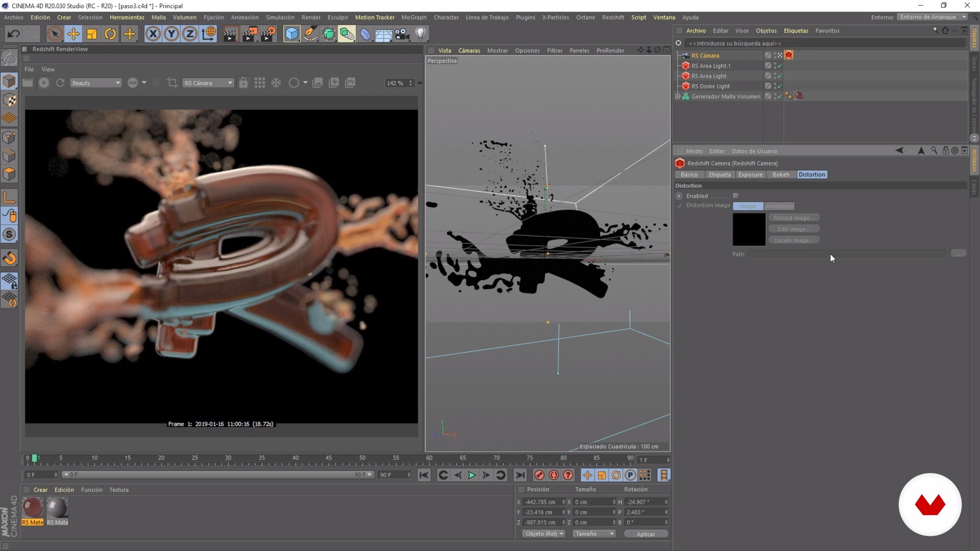
Task: Open the Tamaño size mode dropdown
Action: [x=594, y=534]
